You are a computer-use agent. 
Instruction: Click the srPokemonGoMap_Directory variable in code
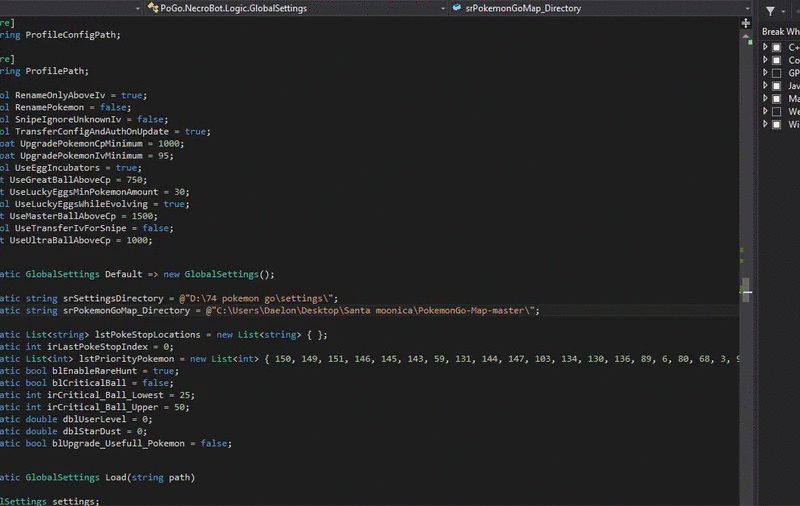[127, 311]
